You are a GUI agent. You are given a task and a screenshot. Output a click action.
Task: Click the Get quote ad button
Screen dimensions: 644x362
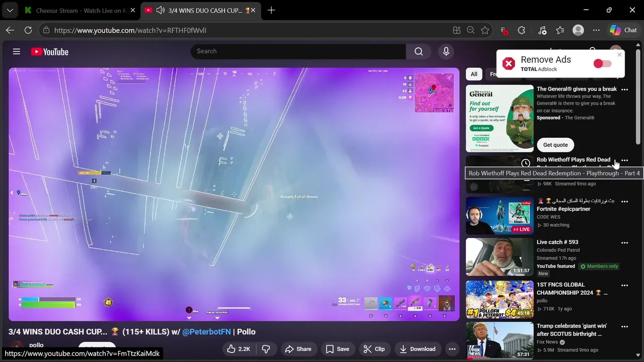(555, 145)
